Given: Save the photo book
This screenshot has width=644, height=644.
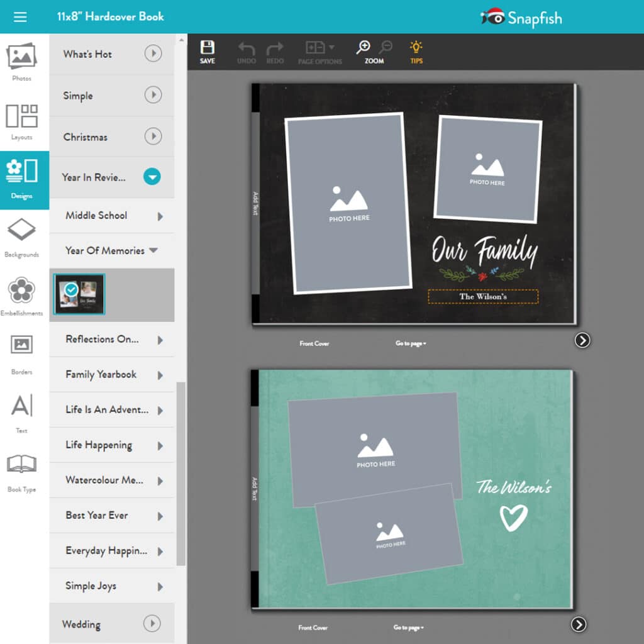Looking at the screenshot, I should pyautogui.click(x=208, y=50).
